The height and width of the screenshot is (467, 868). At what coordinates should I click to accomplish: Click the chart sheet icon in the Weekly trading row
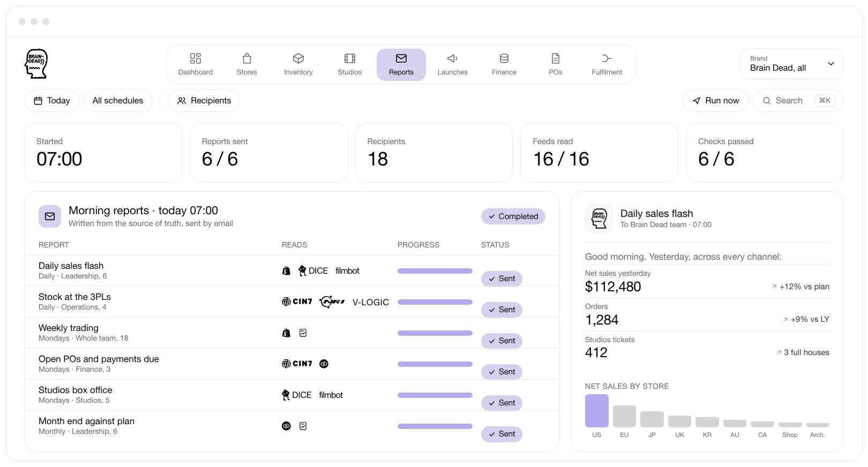[x=303, y=333]
